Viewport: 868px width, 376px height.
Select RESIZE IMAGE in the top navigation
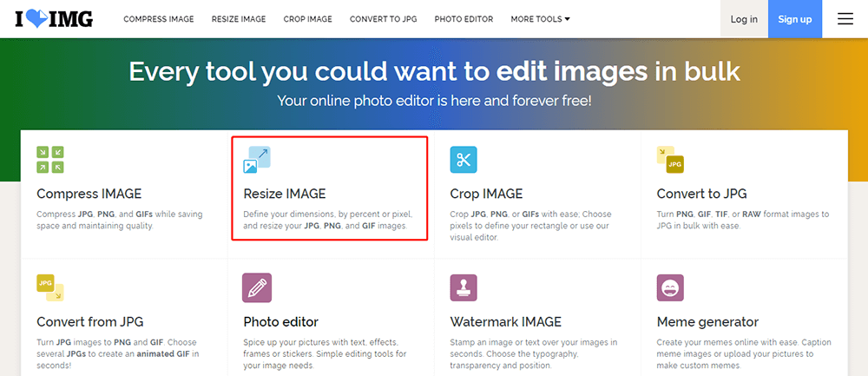pyautogui.click(x=239, y=19)
